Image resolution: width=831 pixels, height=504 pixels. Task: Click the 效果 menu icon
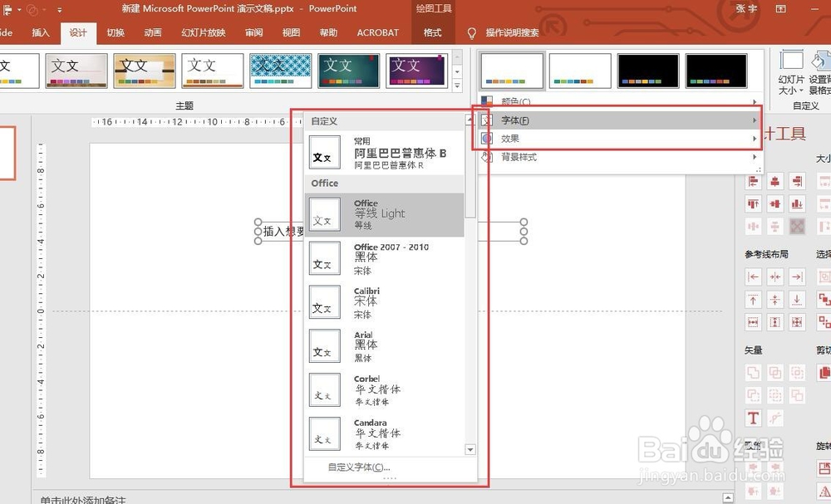[487, 139]
